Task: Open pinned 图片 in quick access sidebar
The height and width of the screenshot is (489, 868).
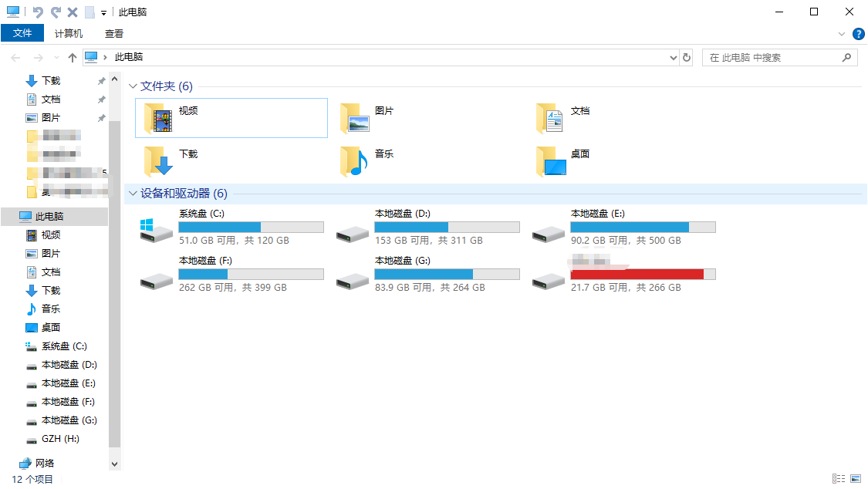Action: [x=51, y=118]
